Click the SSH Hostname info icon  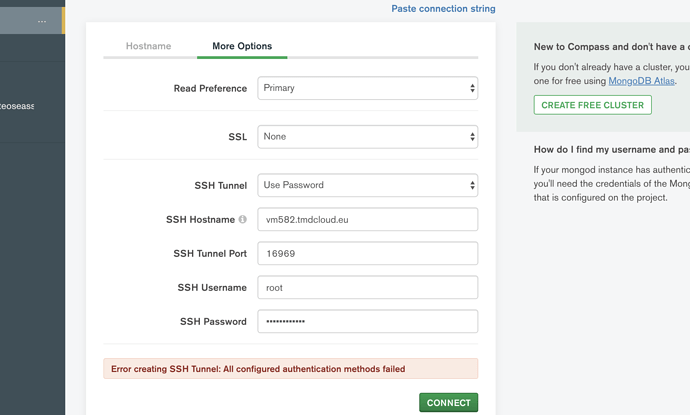242,220
